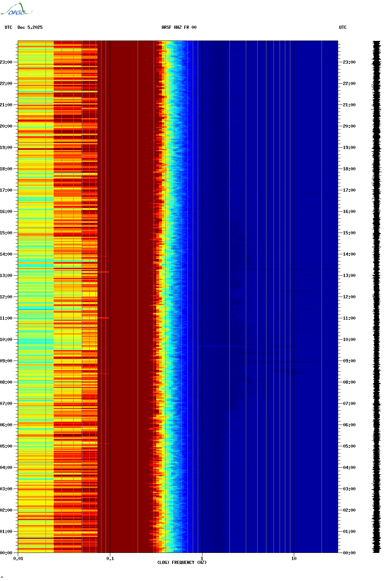Select 00:00 on the left time axis
This screenshot has width=392, height=581.
[x=6, y=553]
